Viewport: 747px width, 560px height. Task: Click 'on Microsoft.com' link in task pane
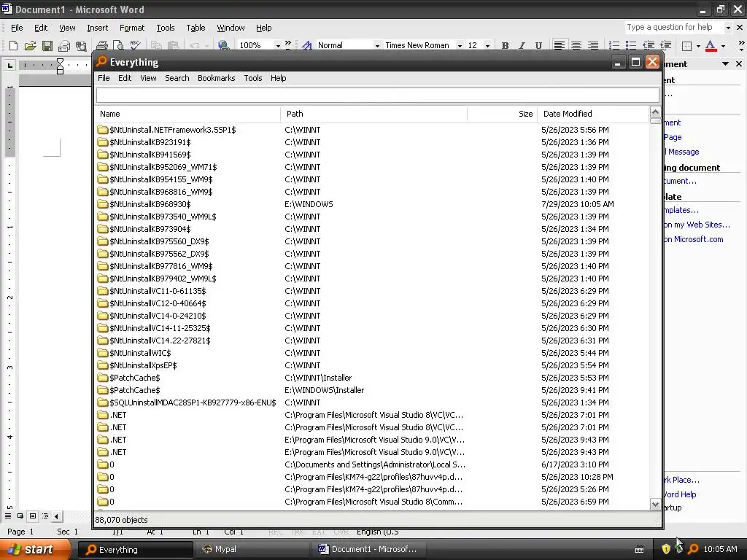point(693,239)
